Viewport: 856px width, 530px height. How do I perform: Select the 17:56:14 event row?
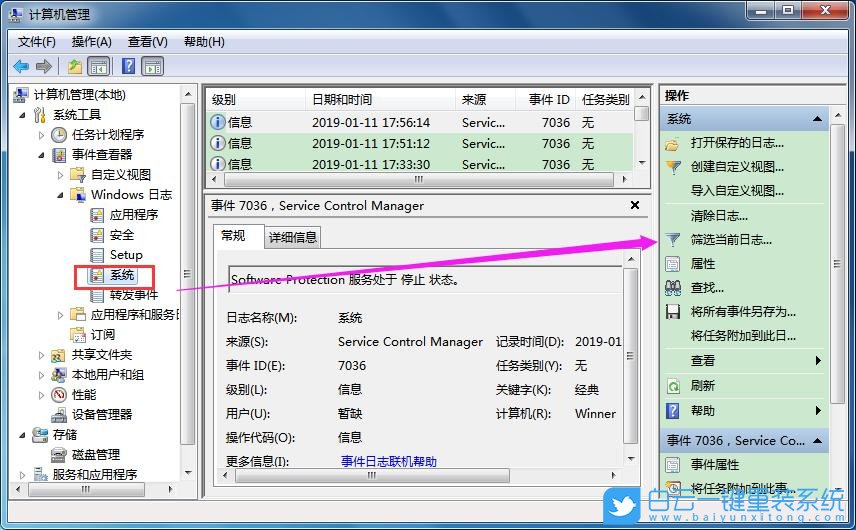(x=419, y=122)
